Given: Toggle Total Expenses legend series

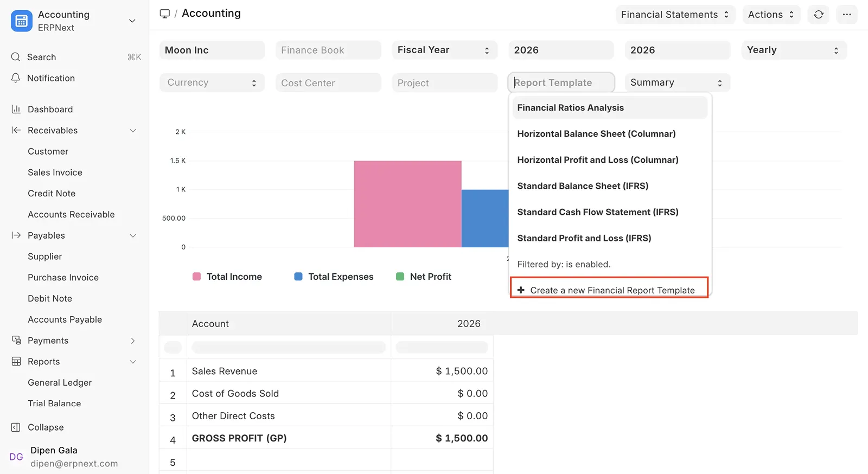Looking at the screenshot, I should (334, 277).
